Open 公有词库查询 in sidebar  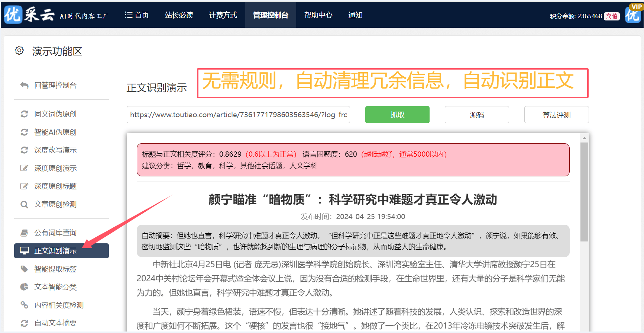[x=55, y=233]
